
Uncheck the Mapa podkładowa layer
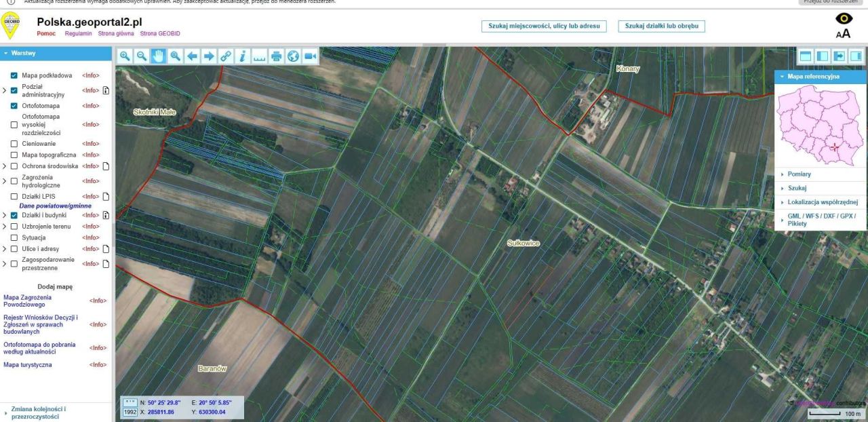(x=14, y=75)
